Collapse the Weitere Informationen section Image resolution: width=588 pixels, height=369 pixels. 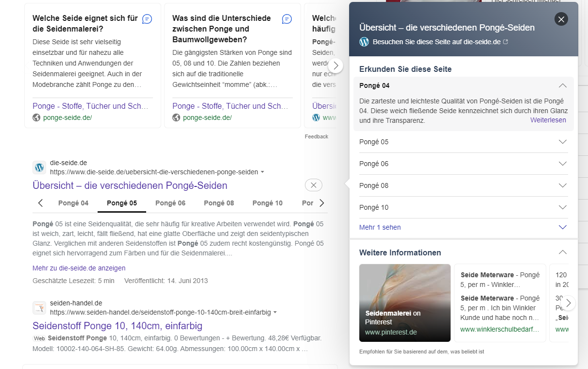pyautogui.click(x=562, y=252)
